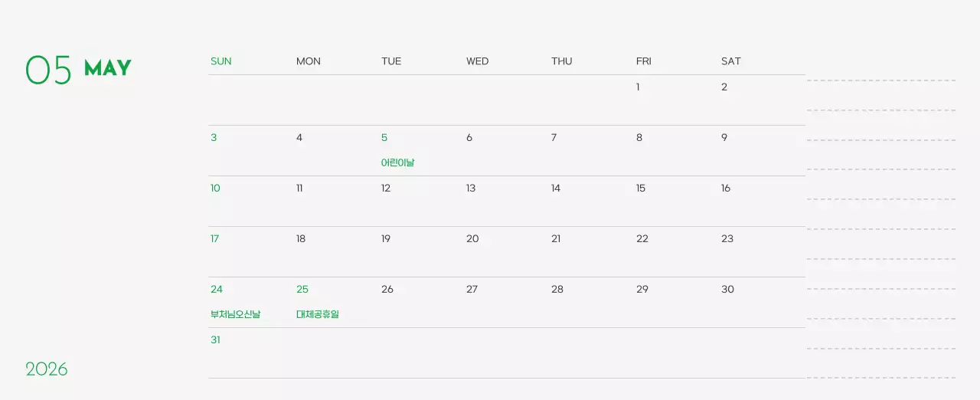Select date 9 on Saturday
Screen dimensions: 980x400
pos(724,138)
